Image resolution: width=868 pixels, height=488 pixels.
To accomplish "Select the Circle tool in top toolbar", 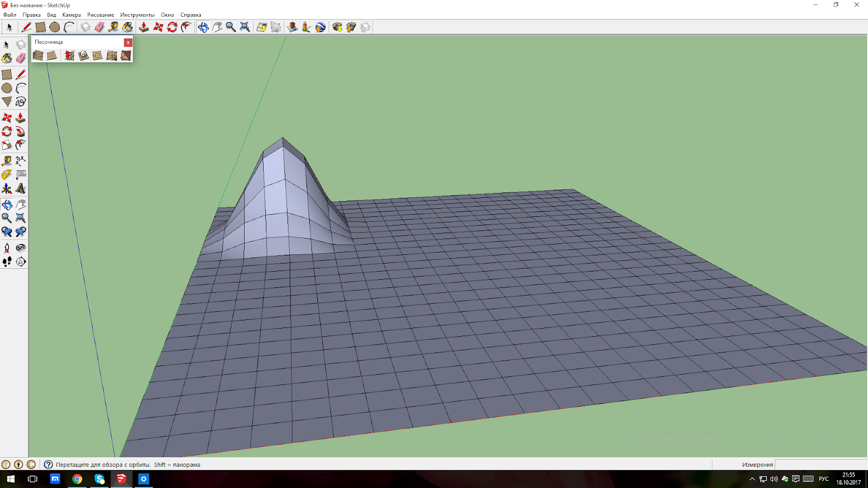I will [x=54, y=27].
